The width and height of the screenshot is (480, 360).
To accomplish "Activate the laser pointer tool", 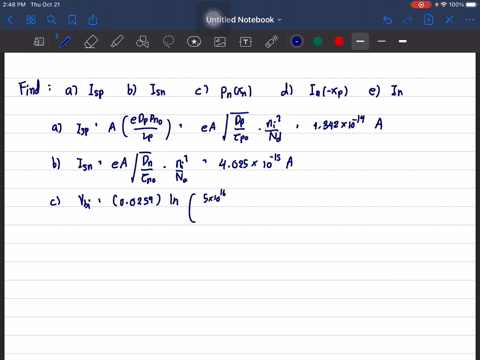I will tap(272, 41).
